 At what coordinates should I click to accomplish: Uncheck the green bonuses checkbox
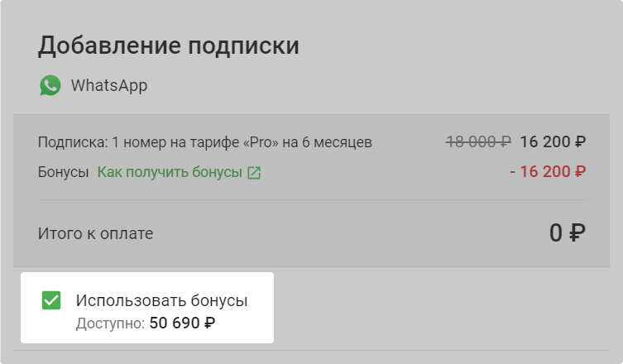51,300
